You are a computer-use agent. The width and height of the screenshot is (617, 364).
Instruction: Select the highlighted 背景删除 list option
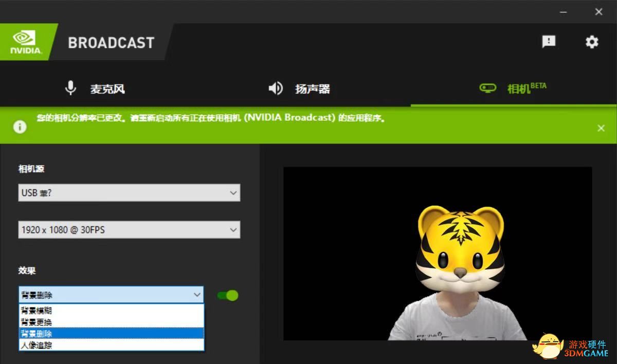click(x=111, y=333)
